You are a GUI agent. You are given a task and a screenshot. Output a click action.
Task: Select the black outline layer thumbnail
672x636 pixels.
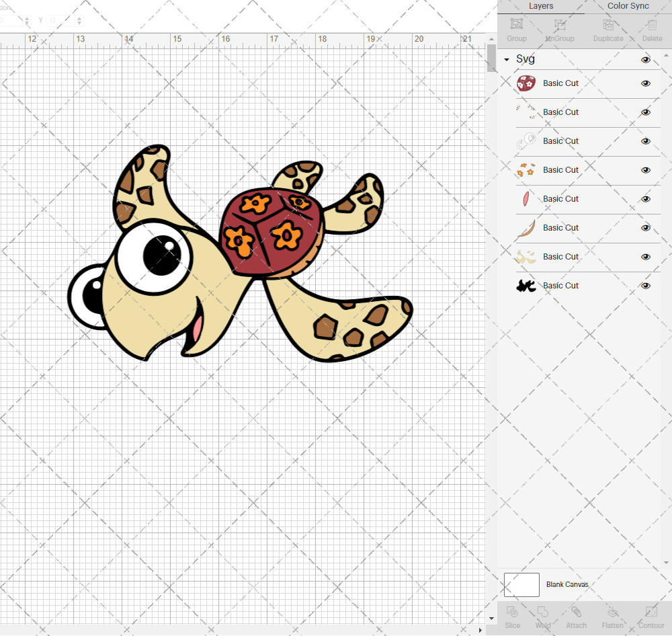pyautogui.click(x=526, y=286)
